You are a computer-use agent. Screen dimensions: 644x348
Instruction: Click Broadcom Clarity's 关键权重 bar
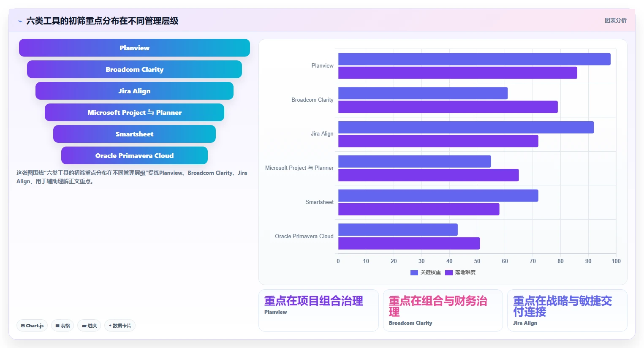point(423,93)
